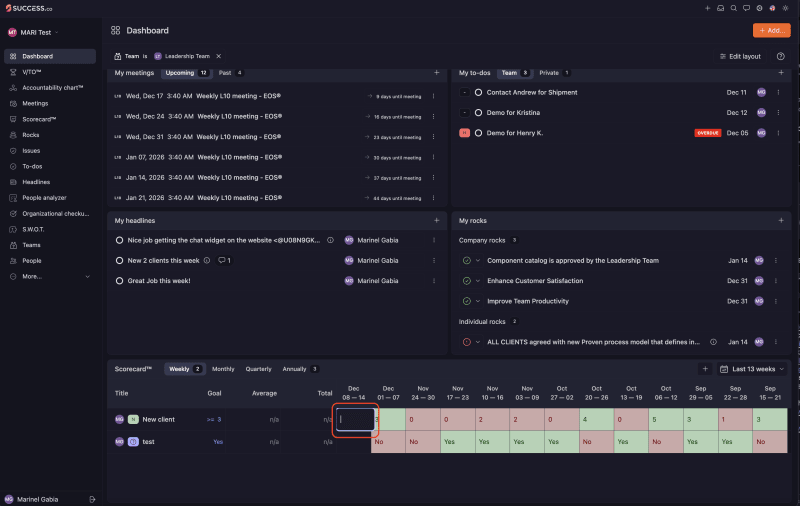
Task: Remove the Leadership Team filter
Action: (x=218, y=56)
